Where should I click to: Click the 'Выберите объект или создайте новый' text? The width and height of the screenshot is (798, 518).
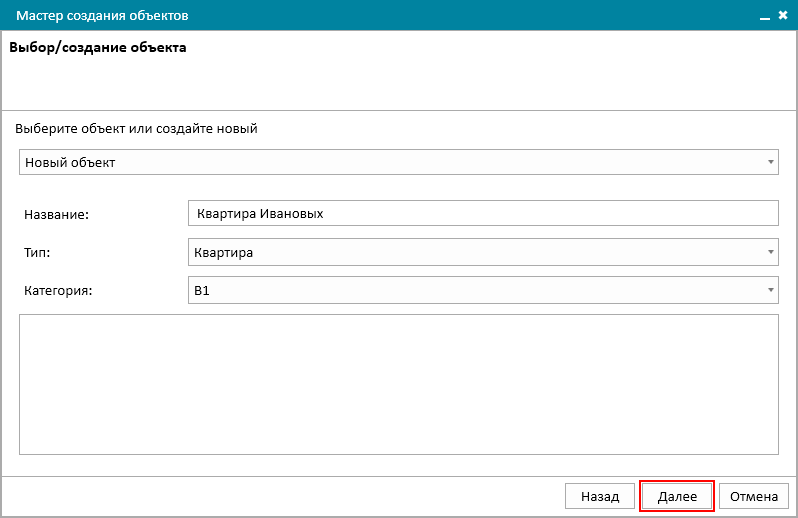tap(136, 129)
